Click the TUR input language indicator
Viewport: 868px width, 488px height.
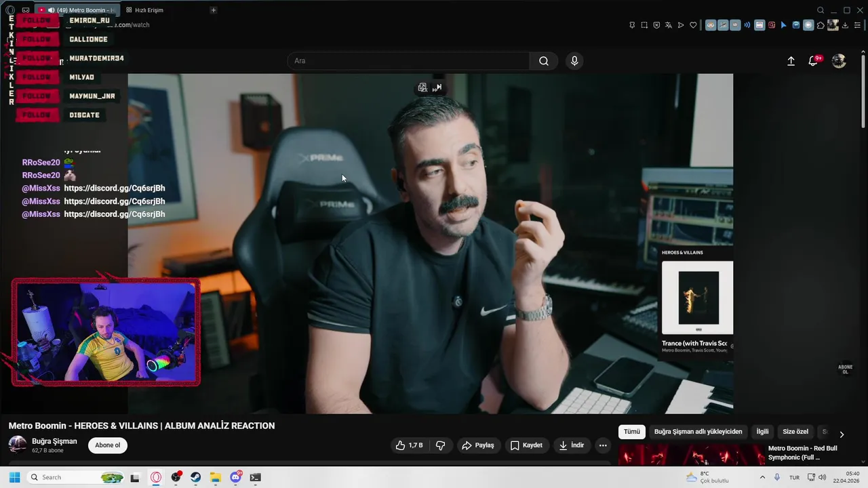click(x=794, y=477)
